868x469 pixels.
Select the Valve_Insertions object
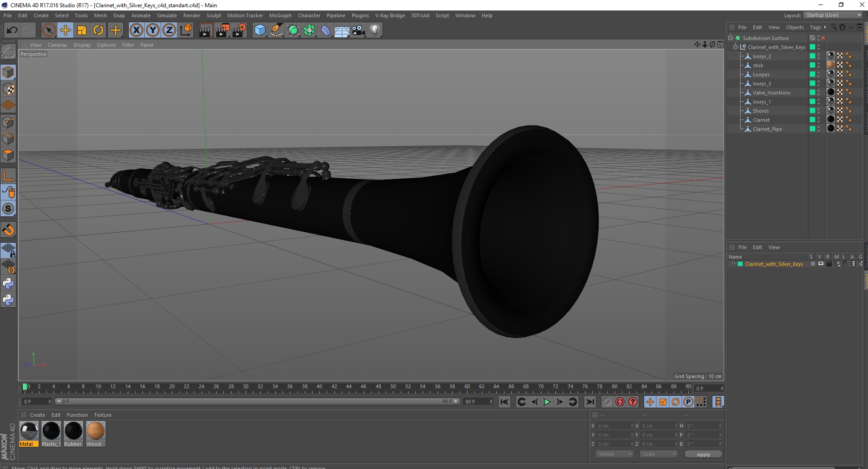[x=772, y=93]
